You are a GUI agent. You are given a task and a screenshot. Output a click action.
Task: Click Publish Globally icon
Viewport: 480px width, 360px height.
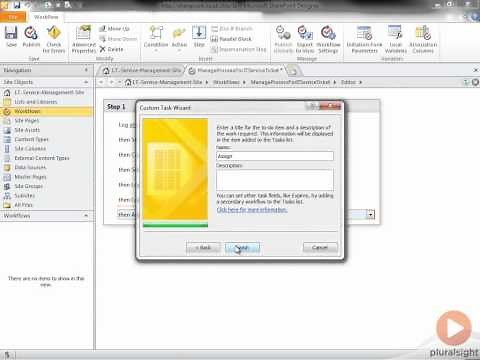[x=283, y=40]
